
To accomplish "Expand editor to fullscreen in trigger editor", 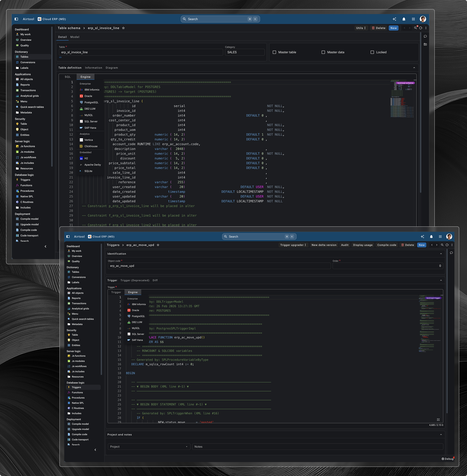I will (438, 420).
